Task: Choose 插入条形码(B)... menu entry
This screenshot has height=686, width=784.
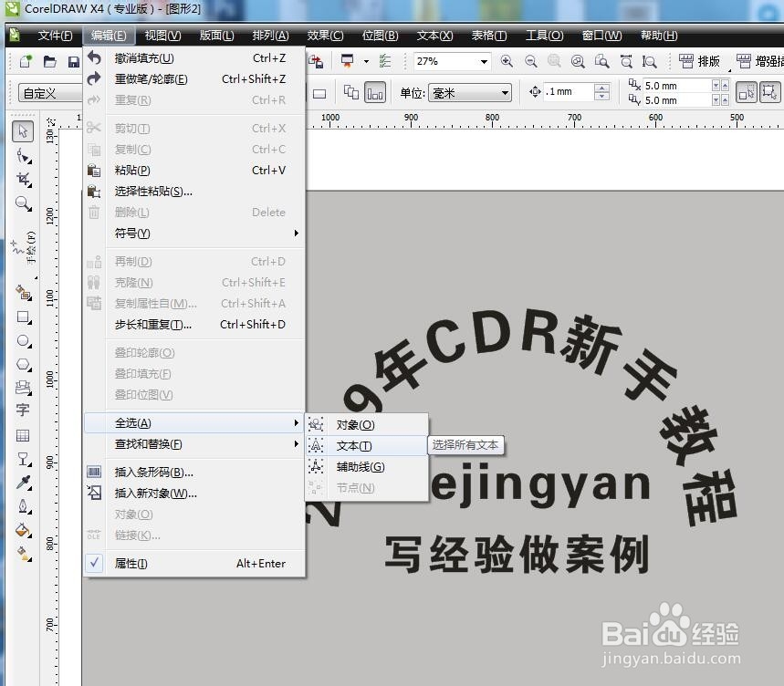Action: pyautogui.click(x=195, y=473)
